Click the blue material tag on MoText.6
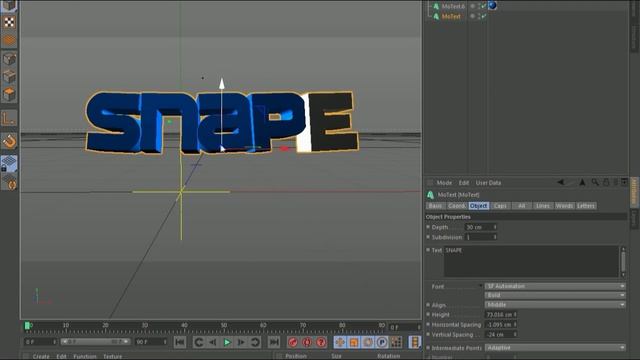Viewport: 640px width, 360px height. click(x=492, y=5)
